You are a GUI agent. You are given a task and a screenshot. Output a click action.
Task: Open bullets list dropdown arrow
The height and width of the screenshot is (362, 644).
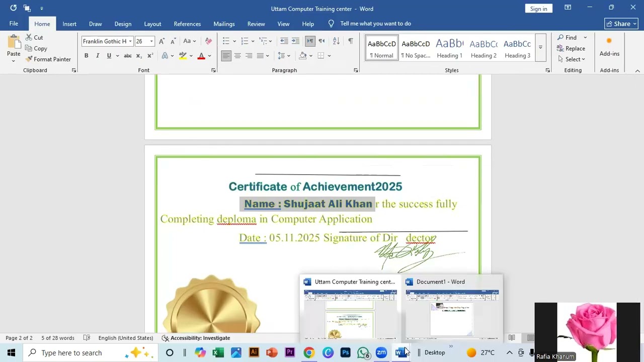coord(234,41)
